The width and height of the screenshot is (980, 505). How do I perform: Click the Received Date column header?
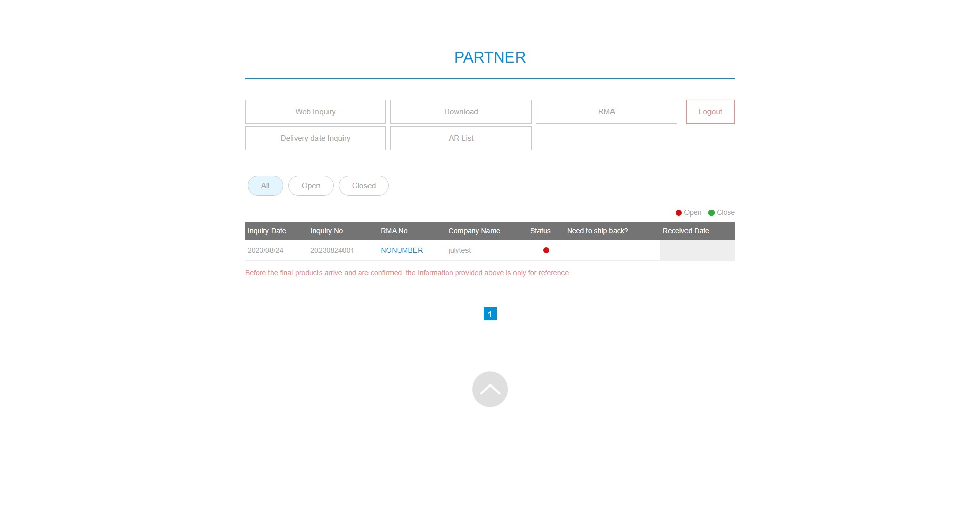tap(685, 231)
